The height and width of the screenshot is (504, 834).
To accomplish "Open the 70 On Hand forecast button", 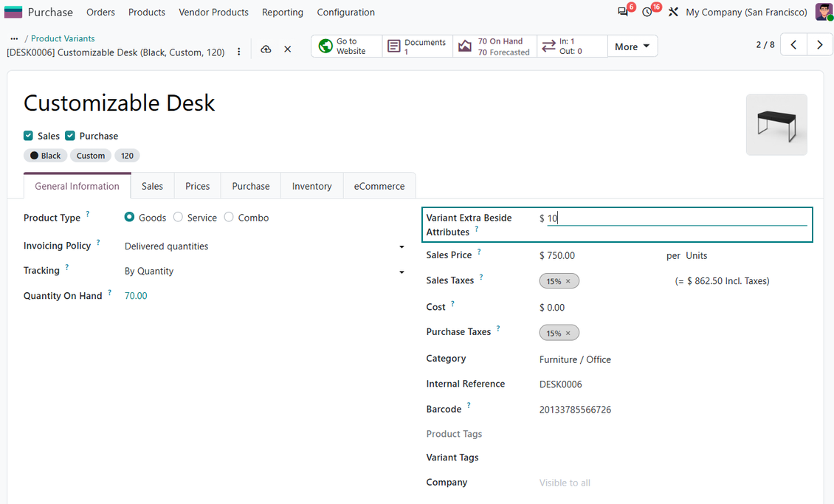I will click(495, 46).
